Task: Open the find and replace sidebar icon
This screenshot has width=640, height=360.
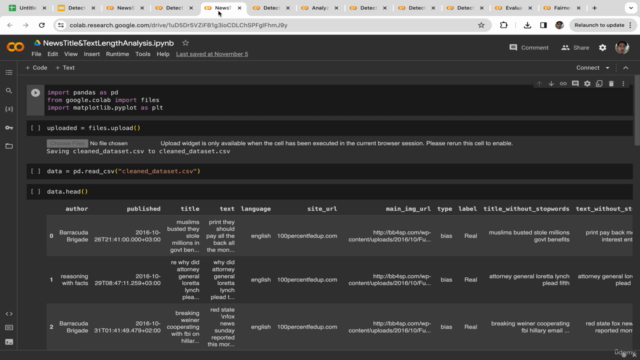Action: click(9, 91)
